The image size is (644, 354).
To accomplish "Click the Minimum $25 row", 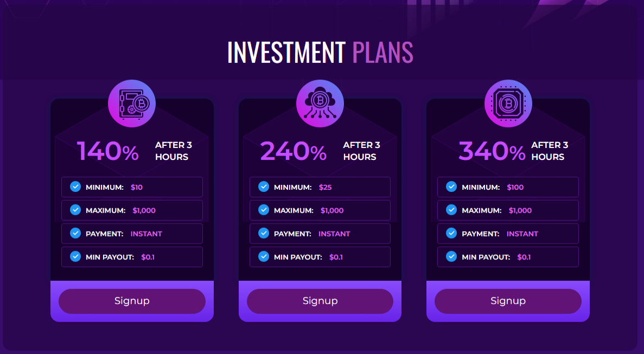I will [x=320, y=187].
